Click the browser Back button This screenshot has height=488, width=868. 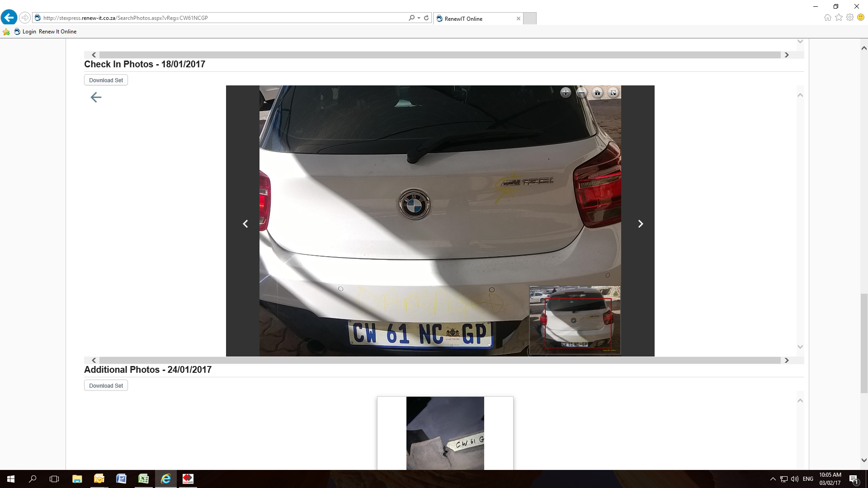9,18
